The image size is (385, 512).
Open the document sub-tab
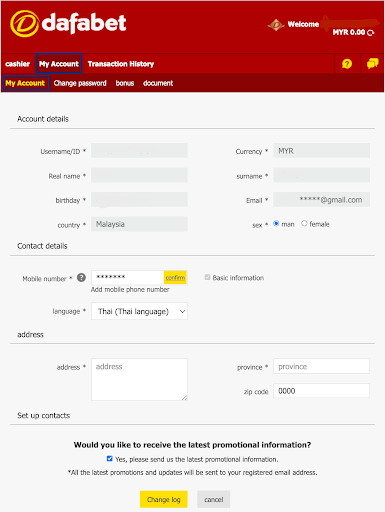(x=158, y=83)
